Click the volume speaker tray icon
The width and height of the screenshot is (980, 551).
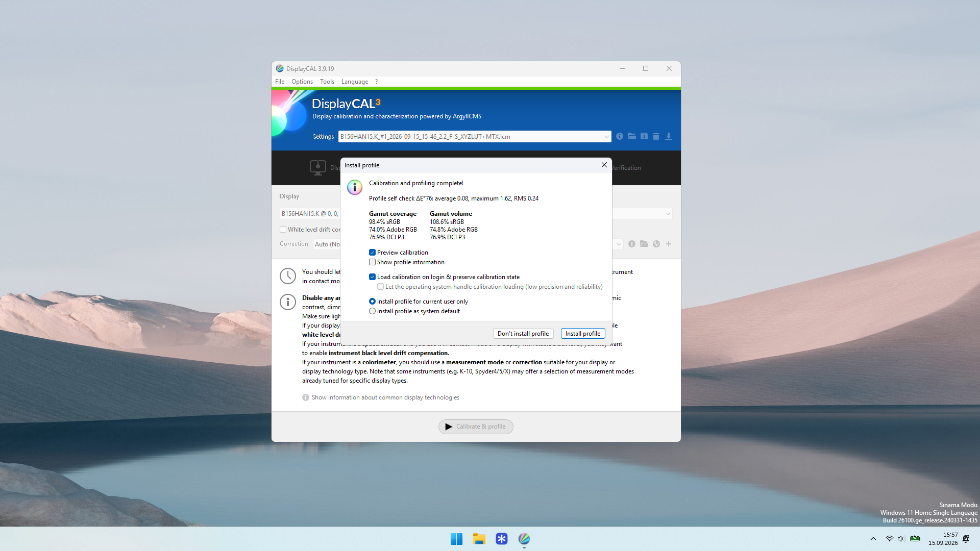(901, 539)
